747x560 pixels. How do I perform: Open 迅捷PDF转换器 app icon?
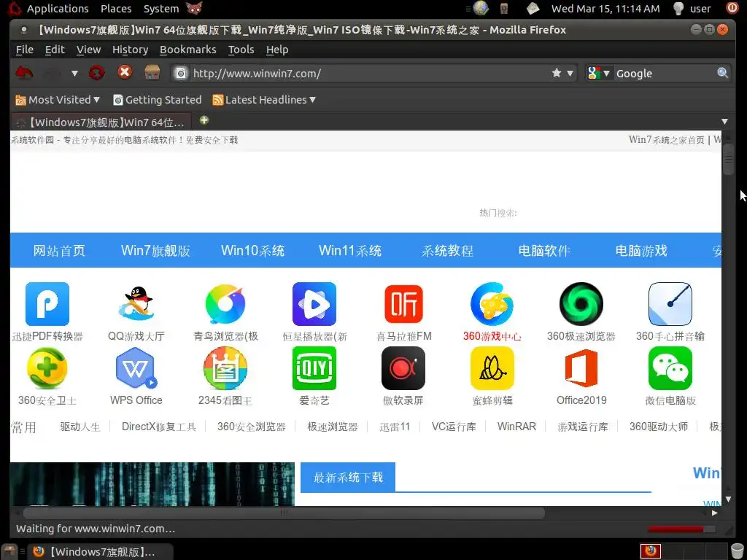pos(47,304)
